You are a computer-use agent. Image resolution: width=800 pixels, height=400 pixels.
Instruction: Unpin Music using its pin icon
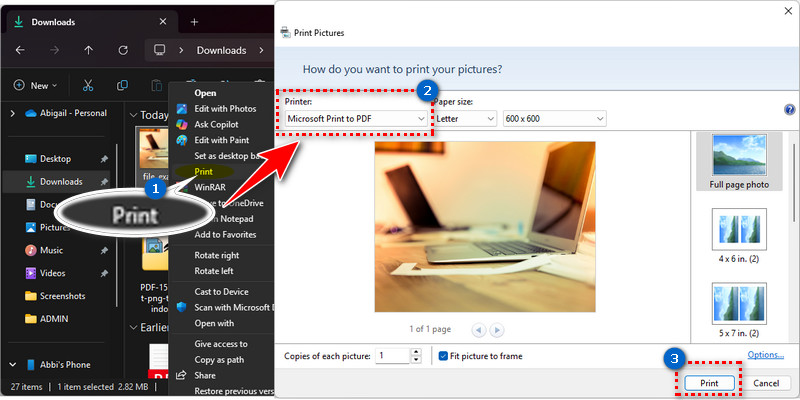point(104,251)
